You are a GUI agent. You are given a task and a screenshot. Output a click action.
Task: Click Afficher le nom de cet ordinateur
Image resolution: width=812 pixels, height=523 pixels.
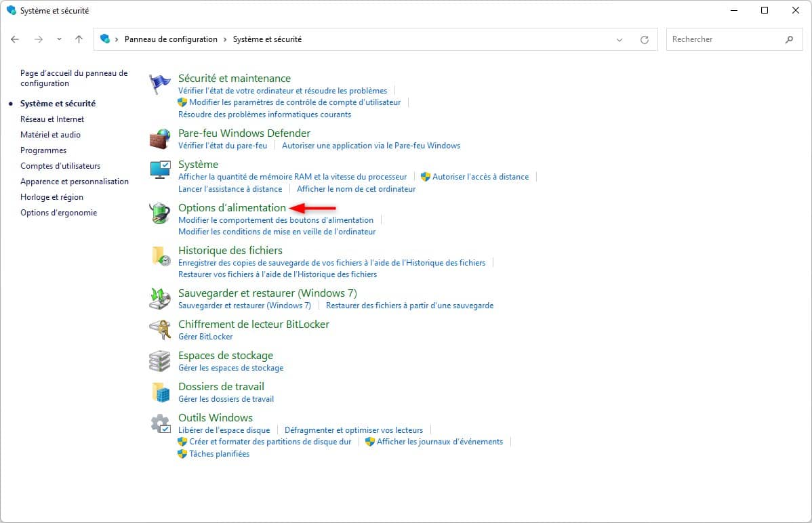point(357,189)
